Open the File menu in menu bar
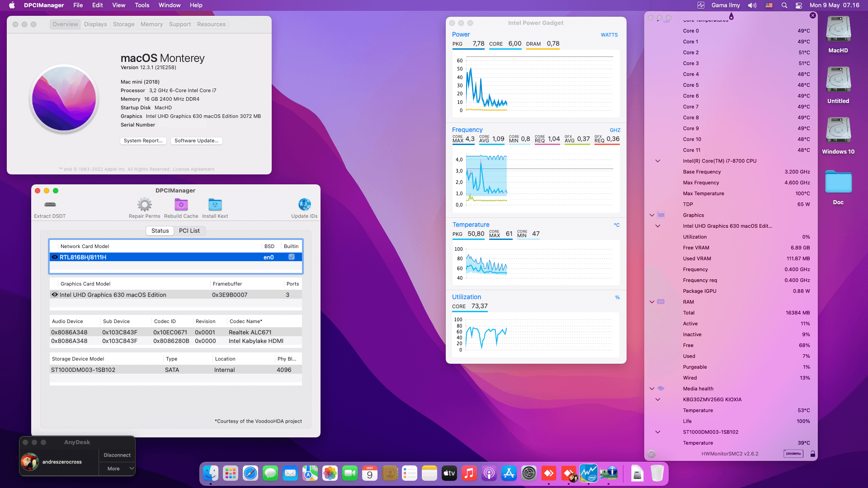The width and height of the screenshot is (868, 488). click(x=78, y=5)
